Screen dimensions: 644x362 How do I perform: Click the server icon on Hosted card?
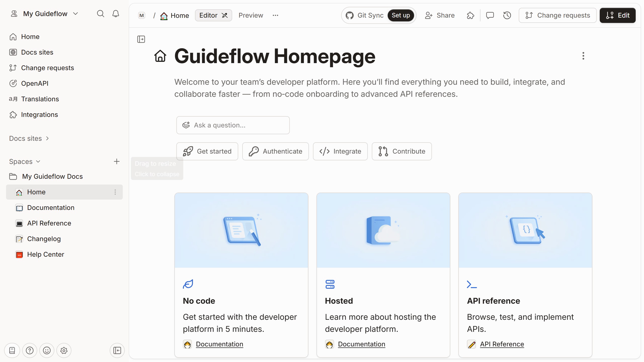[330, 284]
